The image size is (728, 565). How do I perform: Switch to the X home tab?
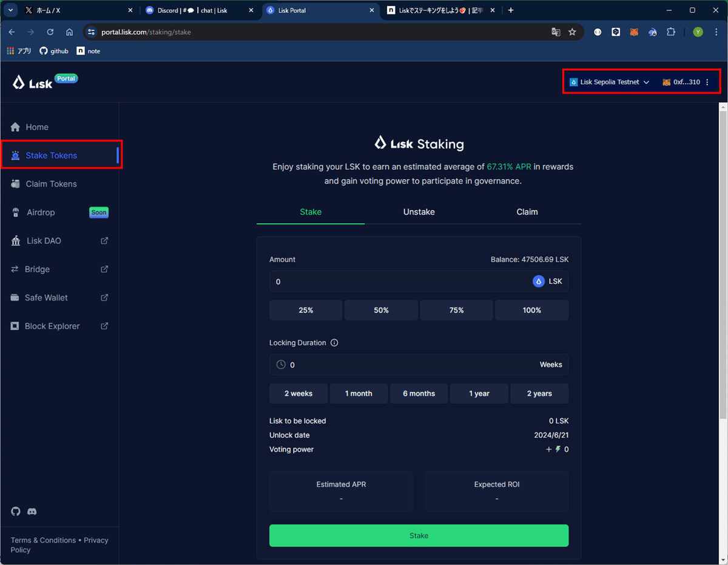point(78,10)
